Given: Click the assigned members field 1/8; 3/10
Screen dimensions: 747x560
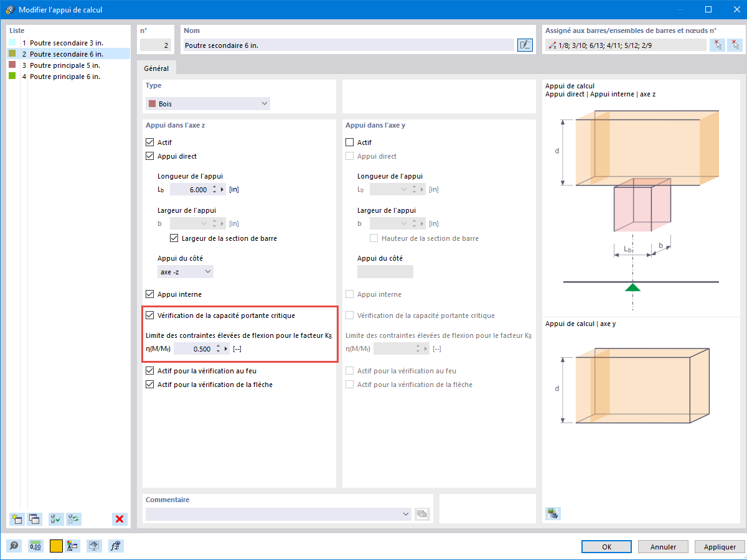Looking at the screenshot, I should tap(626, 45).
